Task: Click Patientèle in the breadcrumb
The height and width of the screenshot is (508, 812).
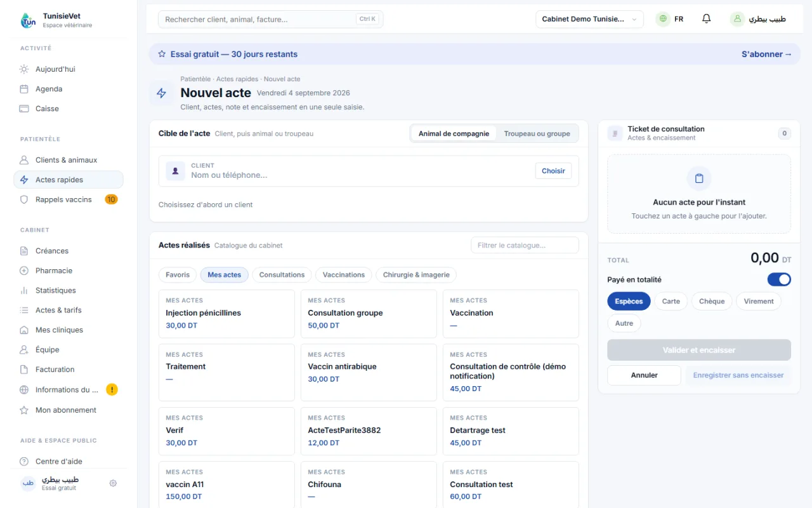Action: (195, 79)
